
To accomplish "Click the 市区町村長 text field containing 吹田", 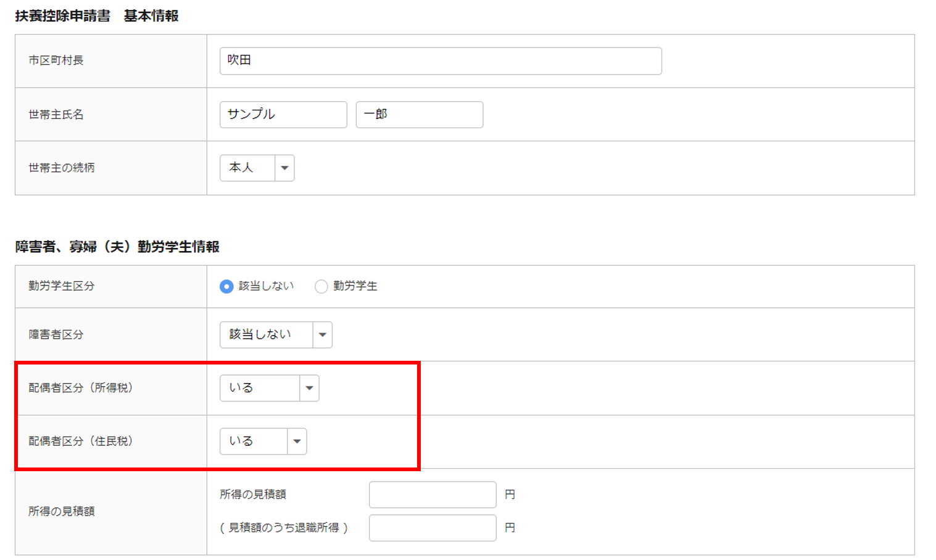I will pyautogui.click(x=440, y=61).
